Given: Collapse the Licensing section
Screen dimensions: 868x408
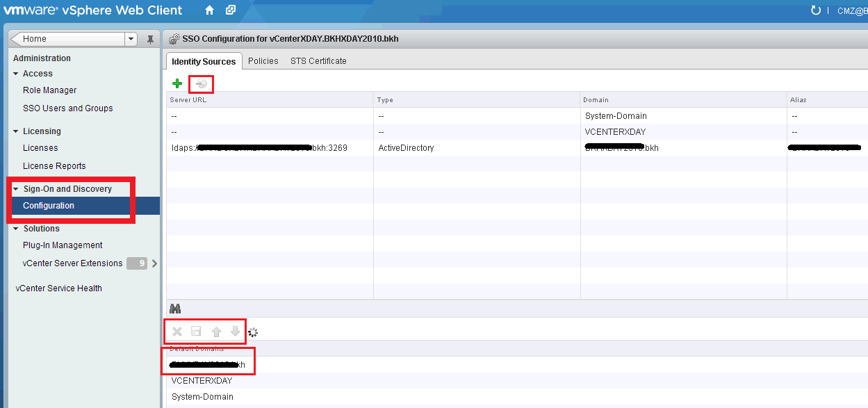Looking at the screenshot, I should click(x=16, y=131).
